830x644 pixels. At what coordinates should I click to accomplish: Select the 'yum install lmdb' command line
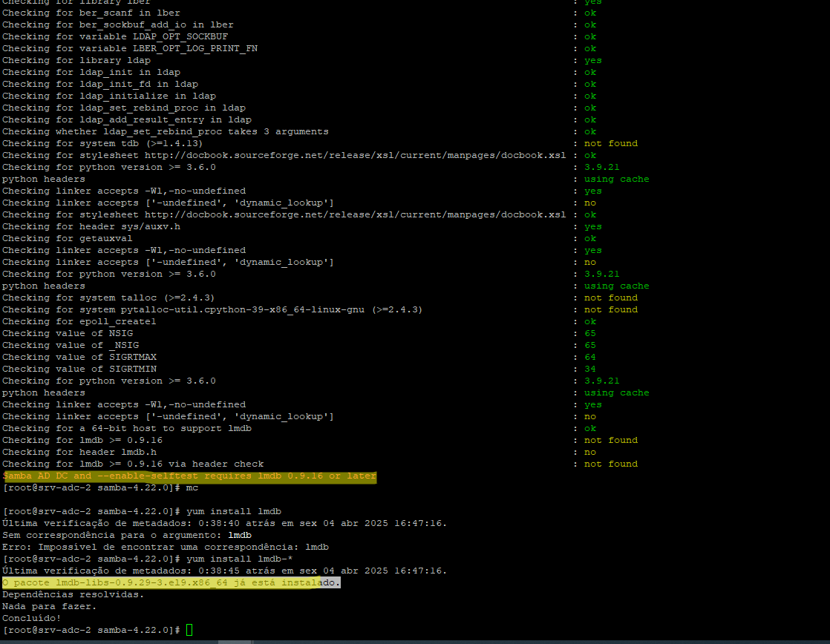[x=142, y=512]
